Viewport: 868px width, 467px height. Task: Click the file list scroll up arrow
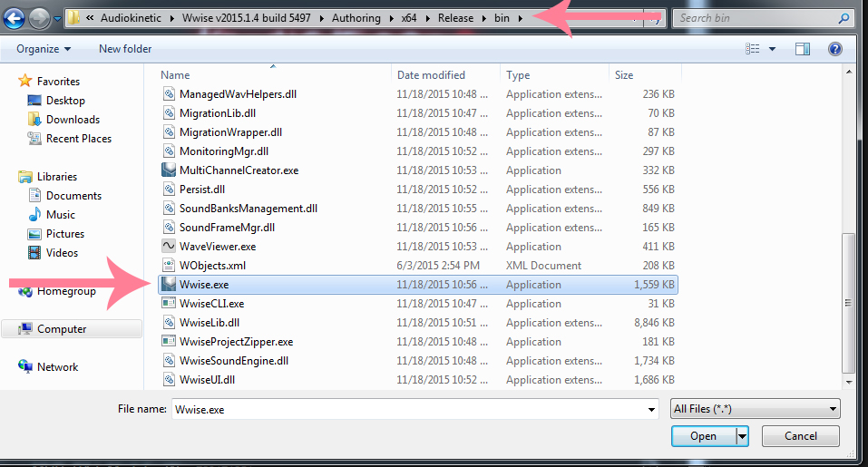click(849, 72)
